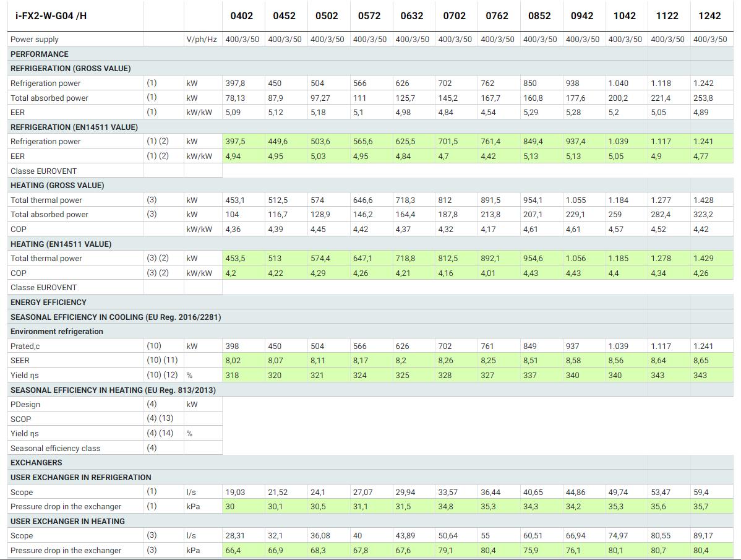Select the 0452 model column header

click(x=284, y=16)
